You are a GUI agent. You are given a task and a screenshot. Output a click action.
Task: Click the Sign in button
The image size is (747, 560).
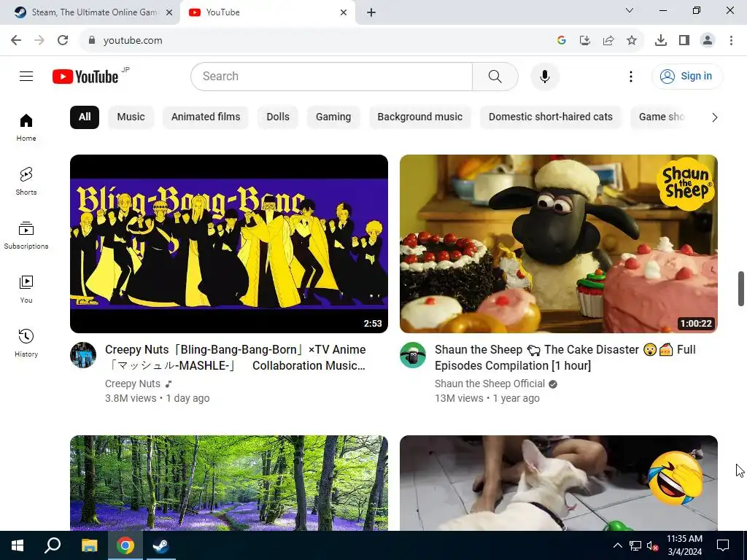pos(687,76)
